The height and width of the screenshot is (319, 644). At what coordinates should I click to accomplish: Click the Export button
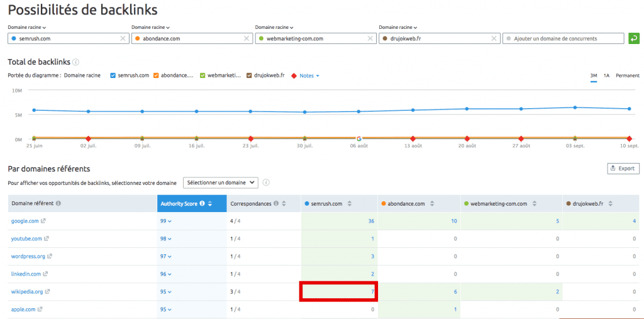pyautogui.click(x=623, y=168)
